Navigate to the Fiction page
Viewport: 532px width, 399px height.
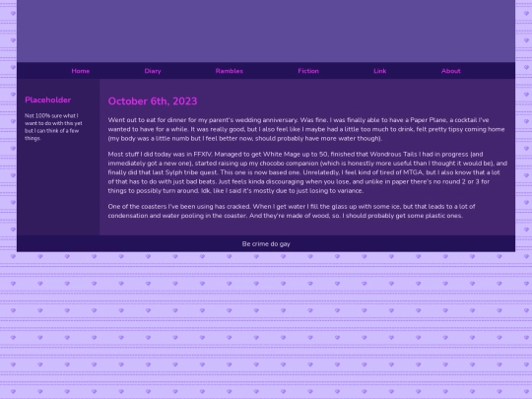(x=308, y=71)
